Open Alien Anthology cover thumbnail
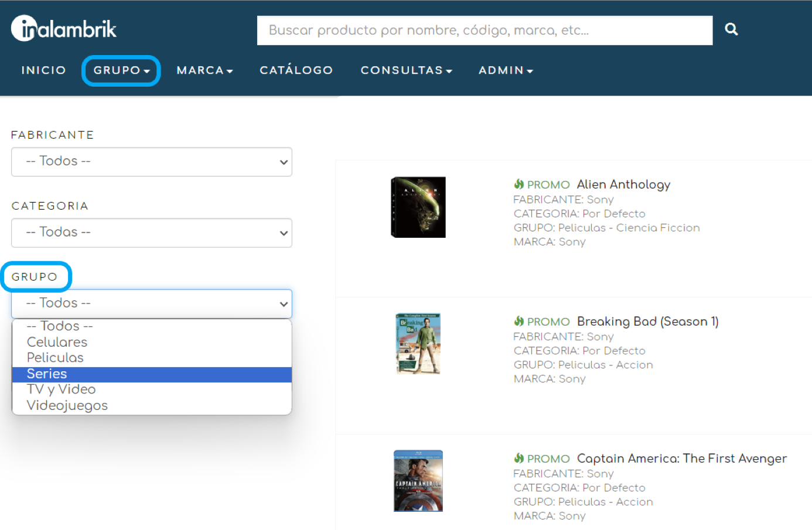This screenshot has width=812, height=530. click(x=418, y=207)
